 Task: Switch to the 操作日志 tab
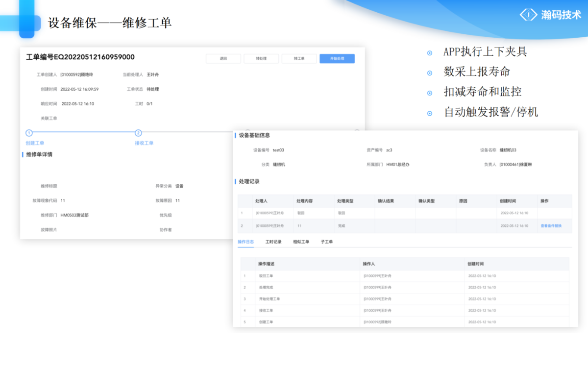(245, 242)
